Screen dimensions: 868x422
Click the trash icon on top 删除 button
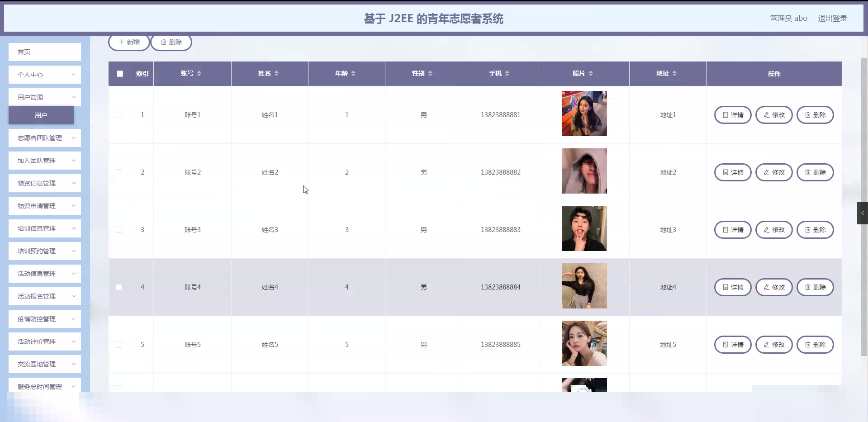click(164, 42)
